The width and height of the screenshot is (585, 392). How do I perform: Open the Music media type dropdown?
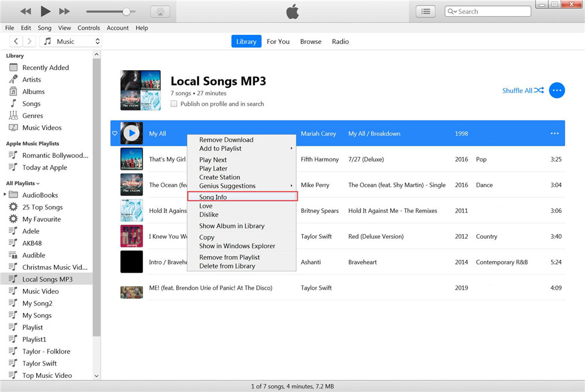tap(71, 42)
